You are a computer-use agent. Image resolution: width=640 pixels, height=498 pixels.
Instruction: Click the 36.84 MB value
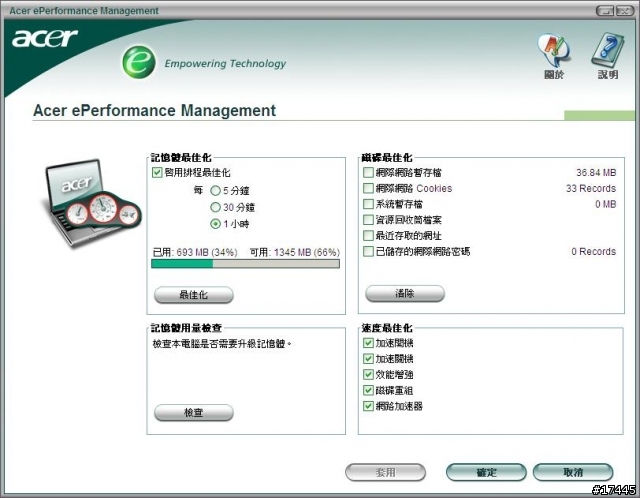pyautogui.click(x=596, y=173)
